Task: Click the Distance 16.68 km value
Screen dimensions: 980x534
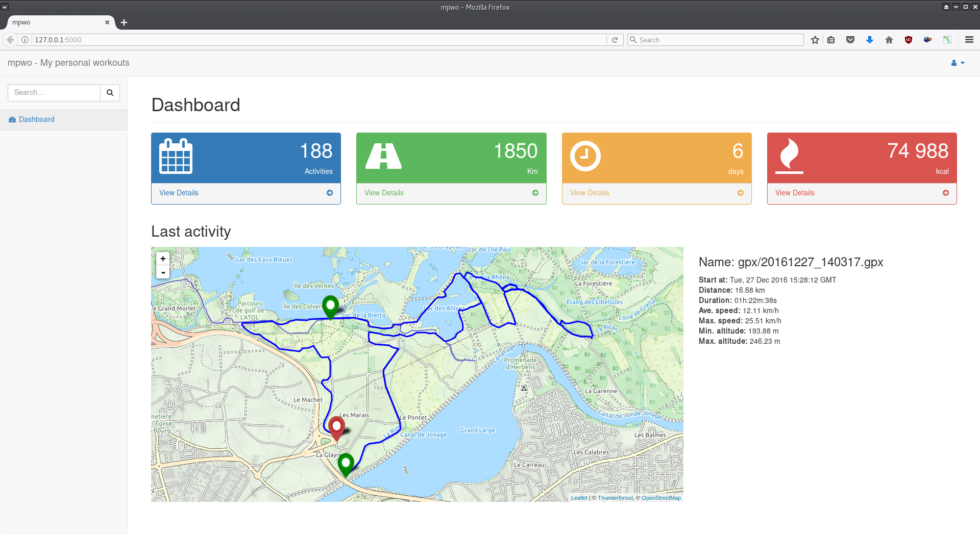Action: point(750,290)
